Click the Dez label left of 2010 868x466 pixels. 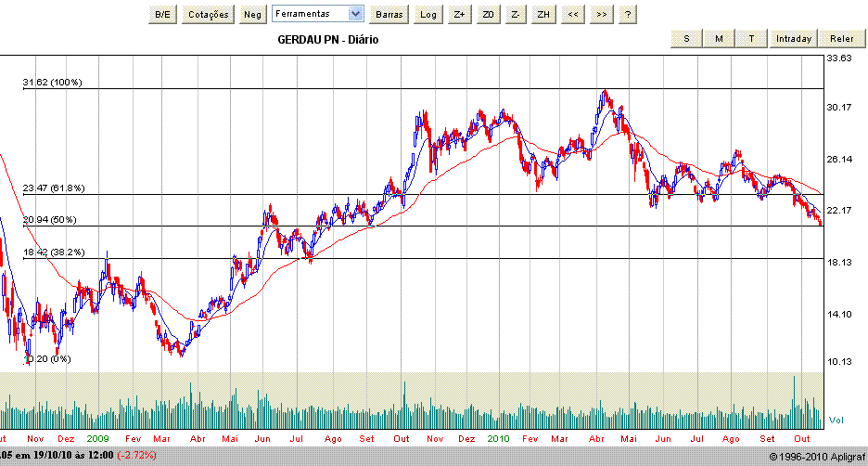point(466,438)
